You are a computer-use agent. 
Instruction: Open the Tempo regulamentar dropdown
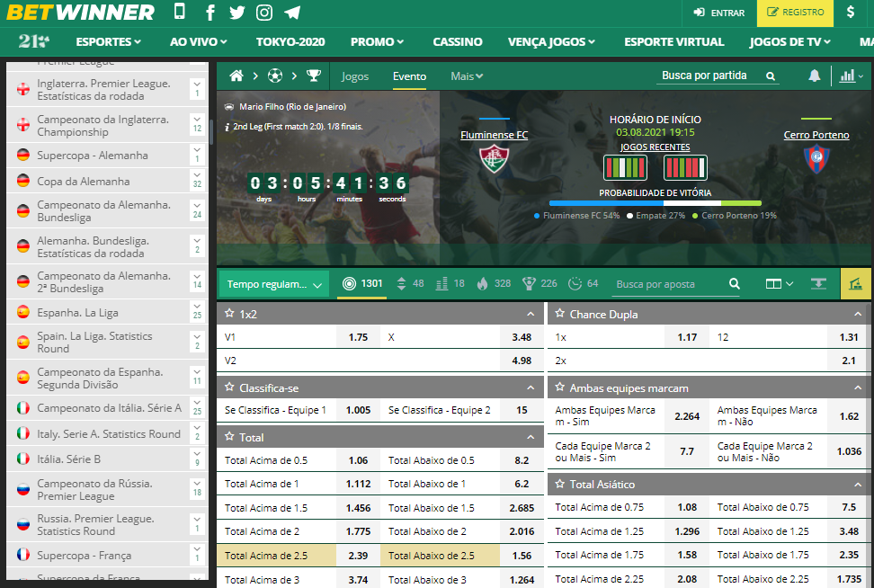click(274, 284)
